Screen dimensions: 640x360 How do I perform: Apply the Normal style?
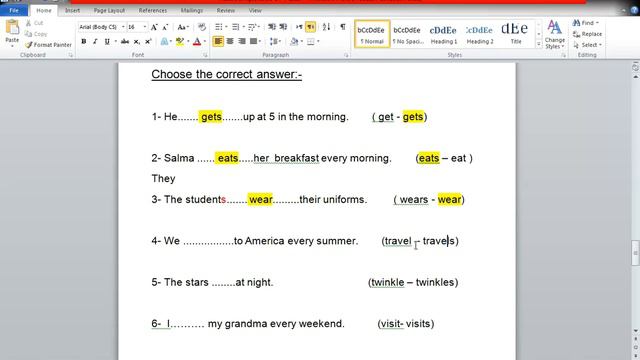[x=372, y=34]
